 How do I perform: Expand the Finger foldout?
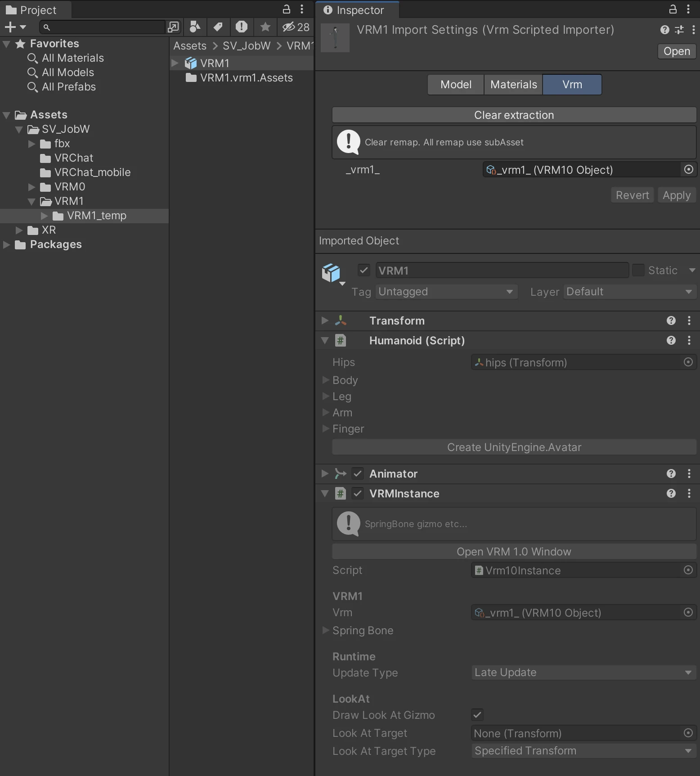coord(326,429)
